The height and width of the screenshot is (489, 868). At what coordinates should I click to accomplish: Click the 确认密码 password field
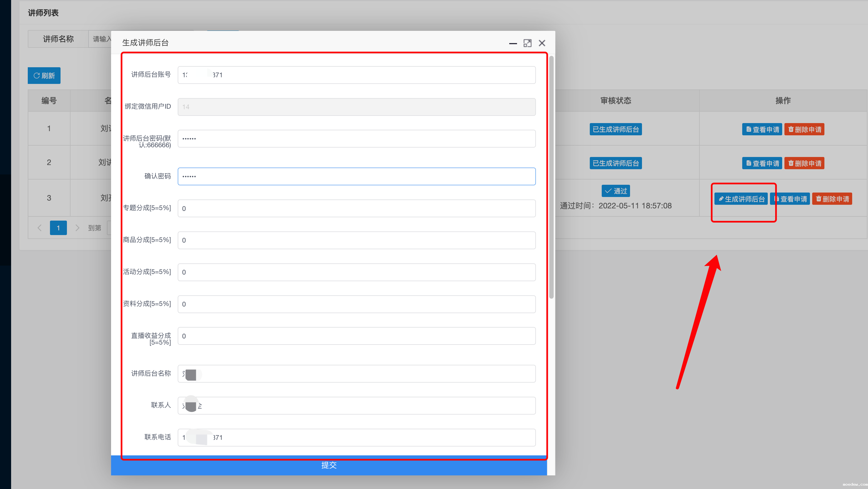(357, 176)
